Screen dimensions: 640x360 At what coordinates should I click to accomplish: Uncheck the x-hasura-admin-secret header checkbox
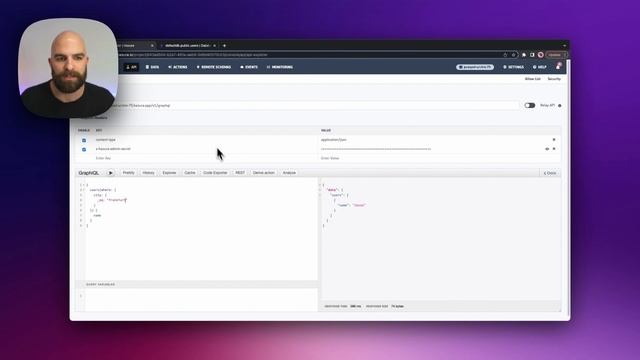pyautogui.click(x=84, y=149)
